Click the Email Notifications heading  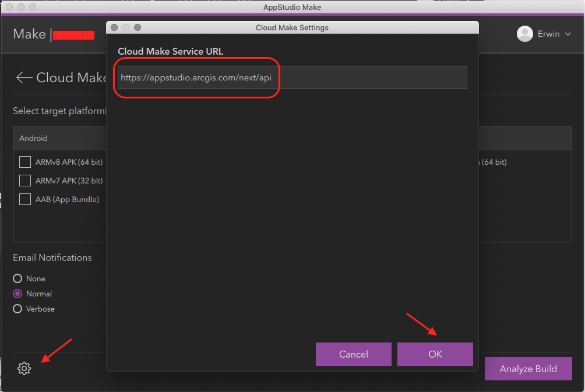(52, 257)
